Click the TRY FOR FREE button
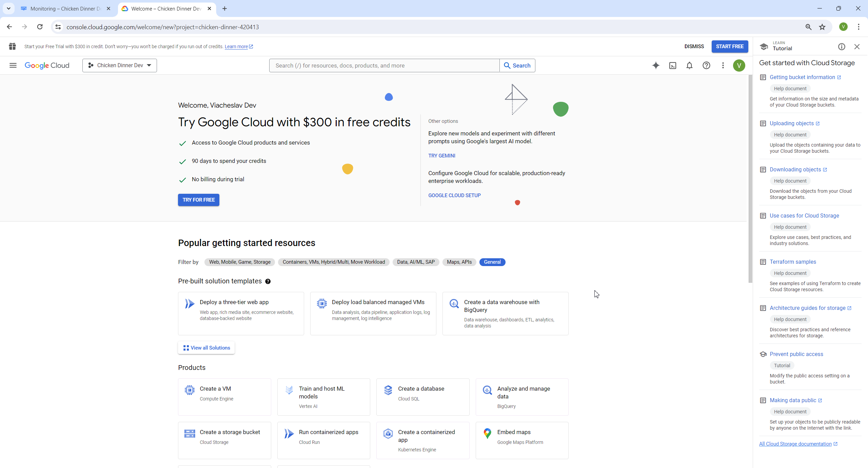This screenshot has width=868, height=468. 199,200
